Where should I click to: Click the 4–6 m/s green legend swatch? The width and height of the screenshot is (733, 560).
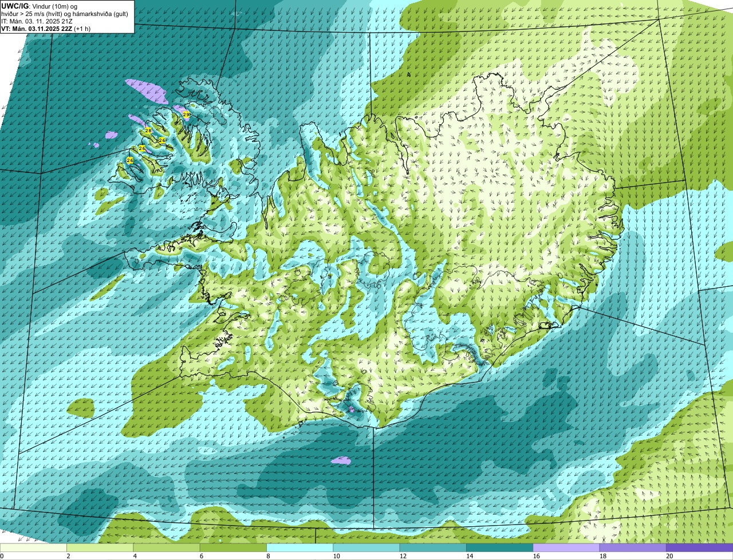coord(167,547)
